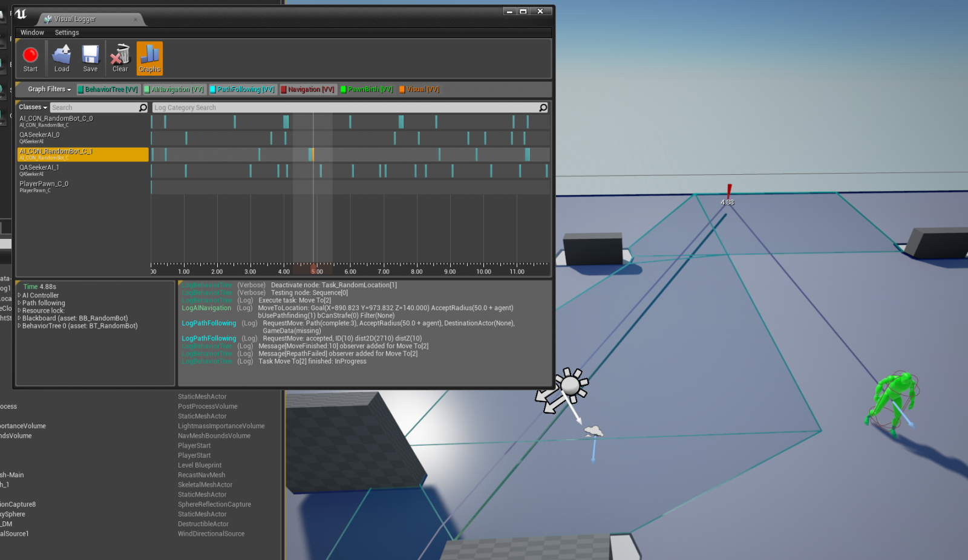Open the Window menu
Image resolution: width=968 pixels, height=560 pixels.
point(31,32)
